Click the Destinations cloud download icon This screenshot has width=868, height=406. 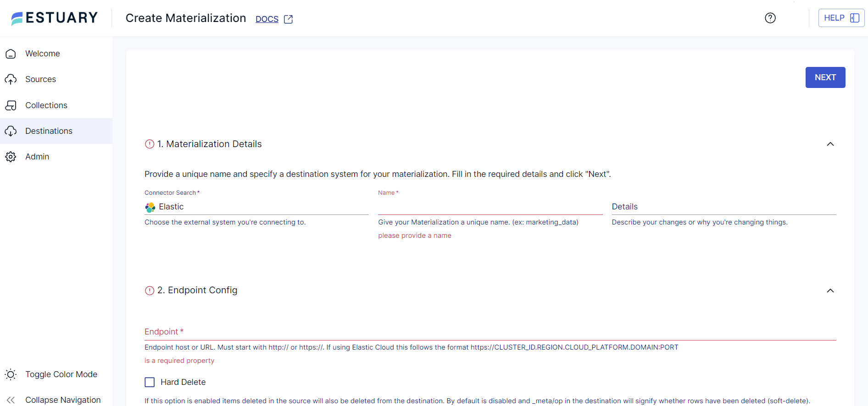pyautogui.click(x=11, y=131)
